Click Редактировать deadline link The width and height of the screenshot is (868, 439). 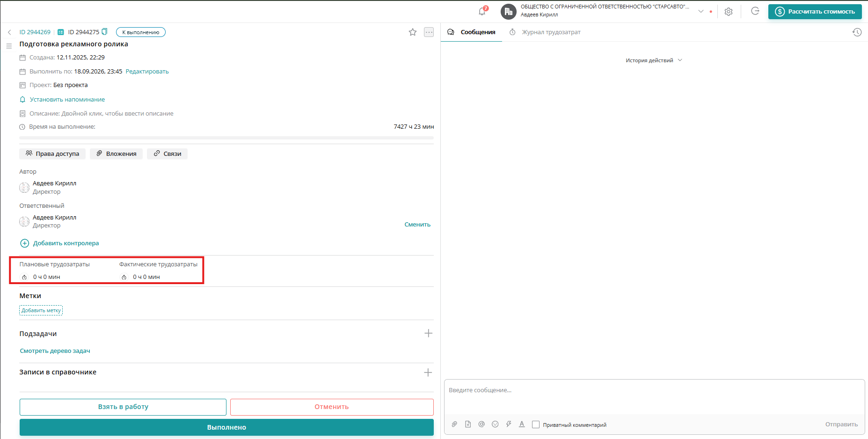tap(147, 72)
